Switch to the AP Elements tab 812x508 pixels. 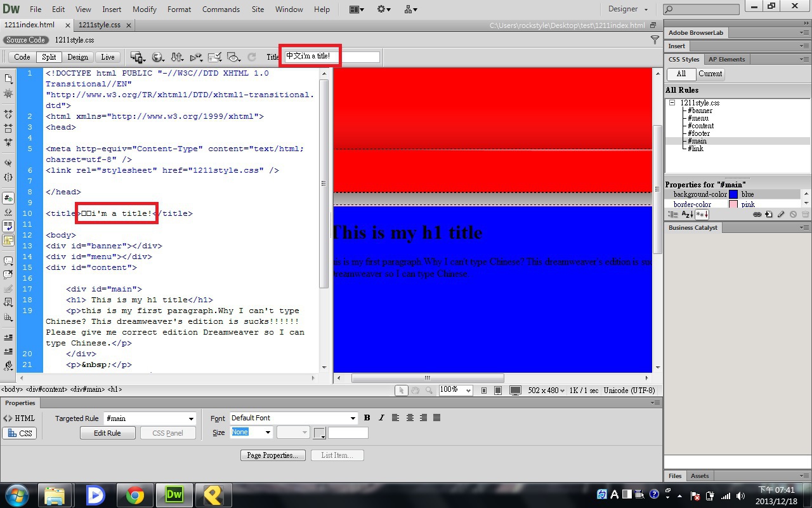coord(726,59)
